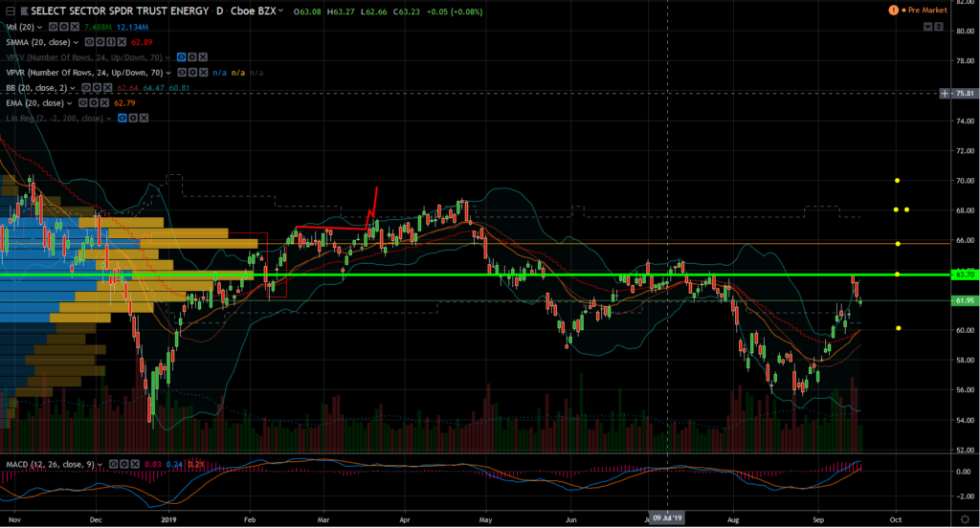Toggle visibility of VPVR indicator
The image size is (980, 528).
182,73
